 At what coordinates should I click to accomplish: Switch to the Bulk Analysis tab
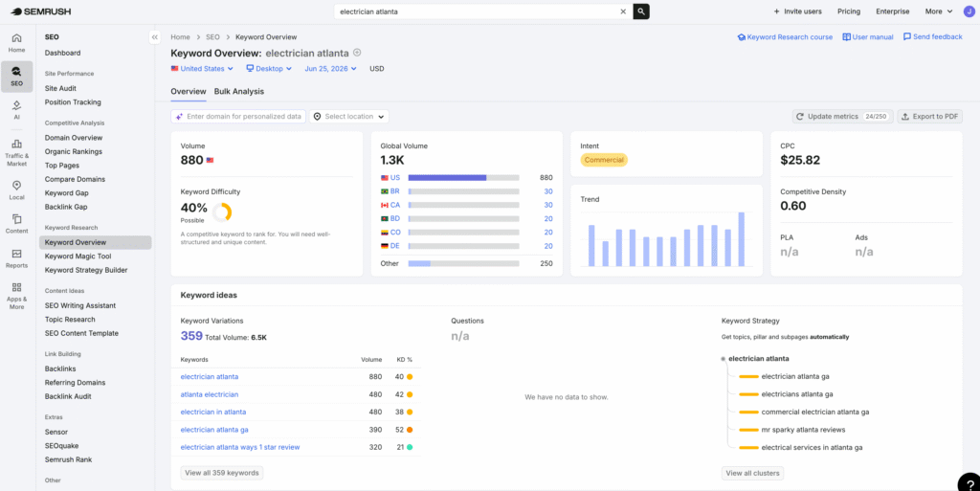coord(238,91)
